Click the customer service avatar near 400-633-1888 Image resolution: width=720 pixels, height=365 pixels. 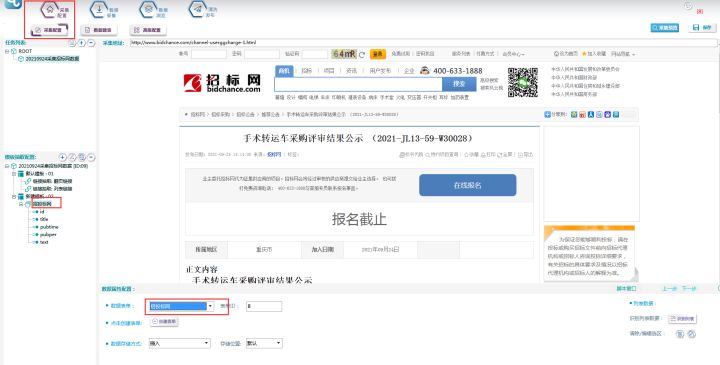click(x=425, y=70)
